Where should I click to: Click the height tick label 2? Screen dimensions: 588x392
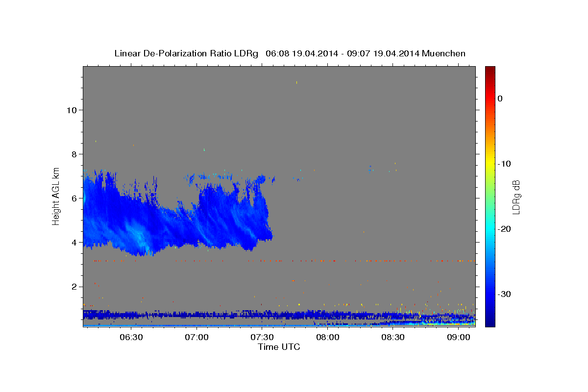pos(74,286)
